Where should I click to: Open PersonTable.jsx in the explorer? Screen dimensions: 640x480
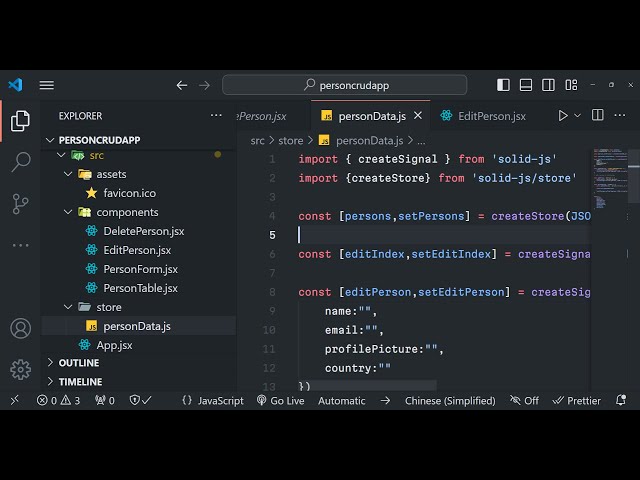pos(140,288)
